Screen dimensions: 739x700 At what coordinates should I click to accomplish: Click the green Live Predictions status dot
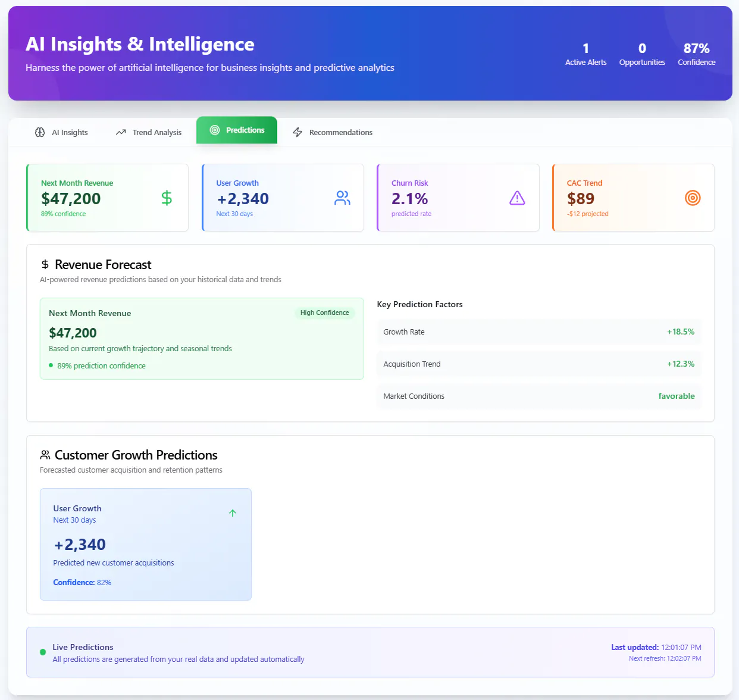point(43,652)
